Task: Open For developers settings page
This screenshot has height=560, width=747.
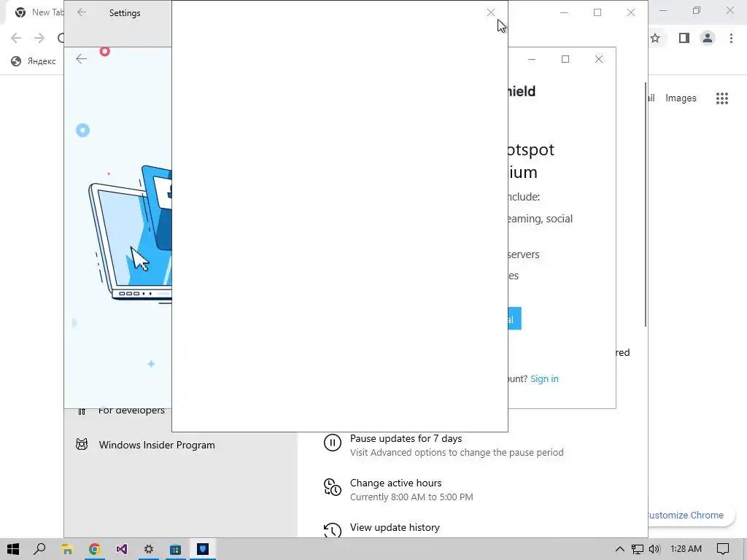Action: click(131, 410)
